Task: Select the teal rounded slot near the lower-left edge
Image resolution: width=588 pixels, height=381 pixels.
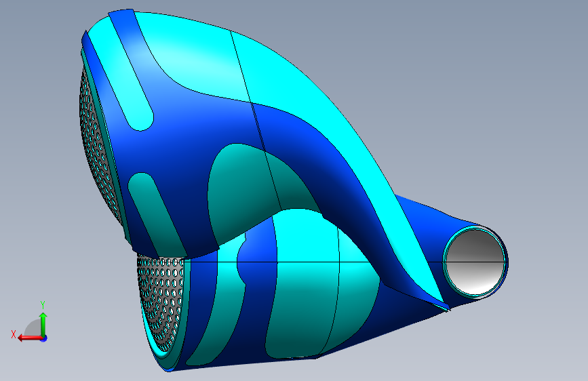Action: click(157, 215)
